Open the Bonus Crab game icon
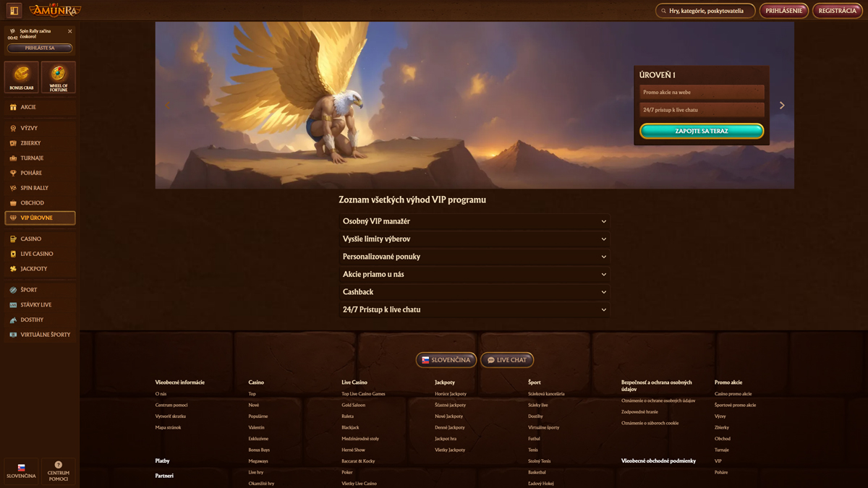This screenshot has width=868, height=488. [x=22, y=77]
